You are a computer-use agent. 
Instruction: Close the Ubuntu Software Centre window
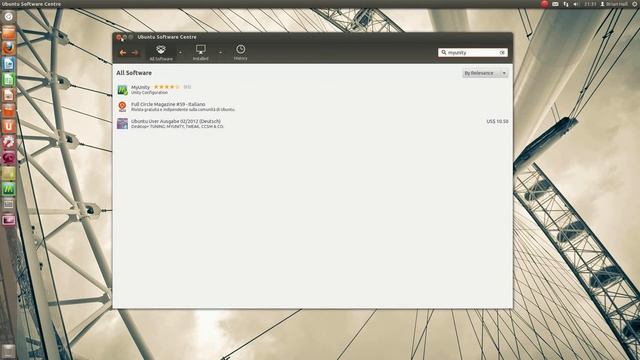coord(118,37)
